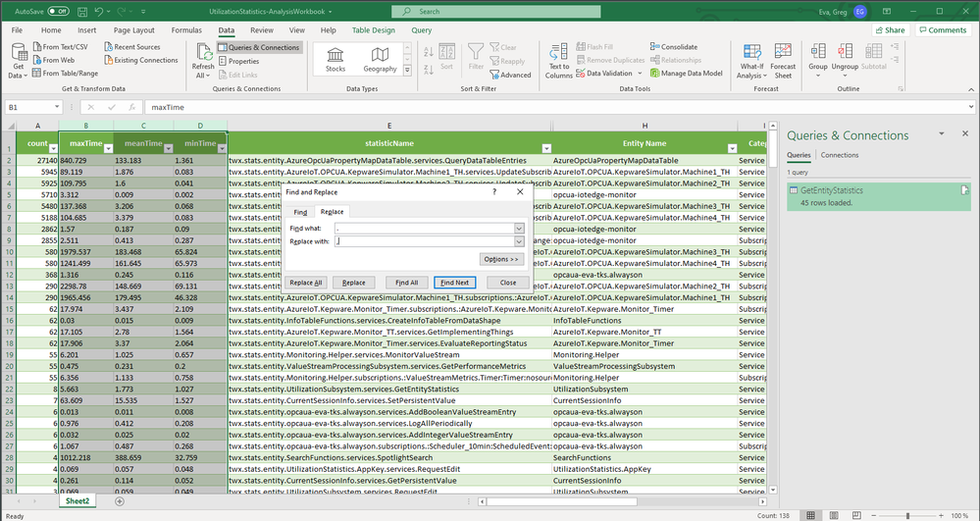Add a new sheet with plus icon
980x521 pixels.
coord(120,501)
